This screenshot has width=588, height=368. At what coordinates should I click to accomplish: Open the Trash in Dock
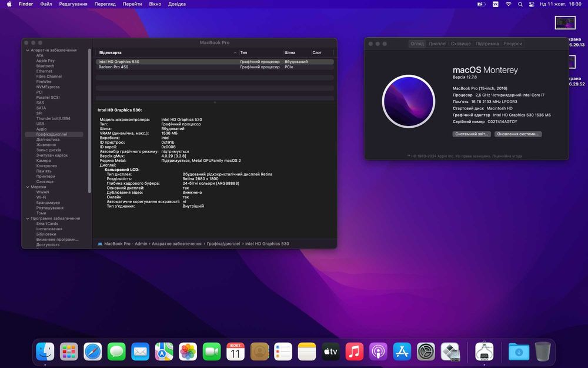coord(543,352)
